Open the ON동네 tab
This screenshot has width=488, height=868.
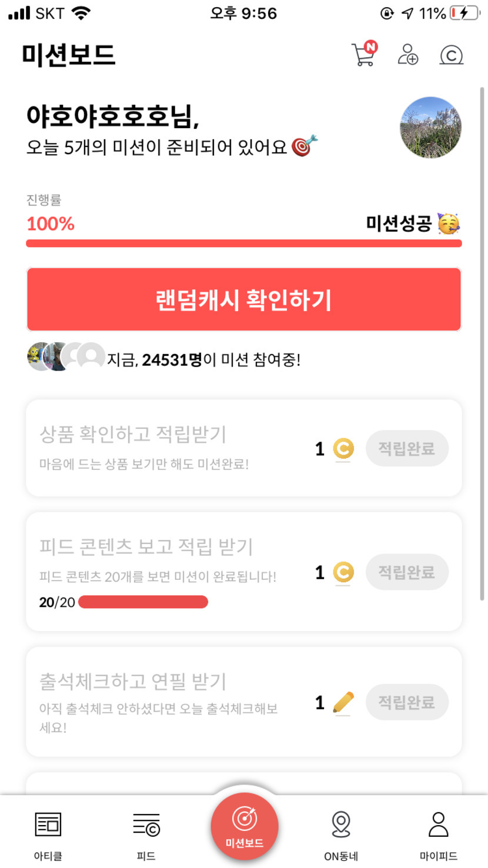point(341,834)
